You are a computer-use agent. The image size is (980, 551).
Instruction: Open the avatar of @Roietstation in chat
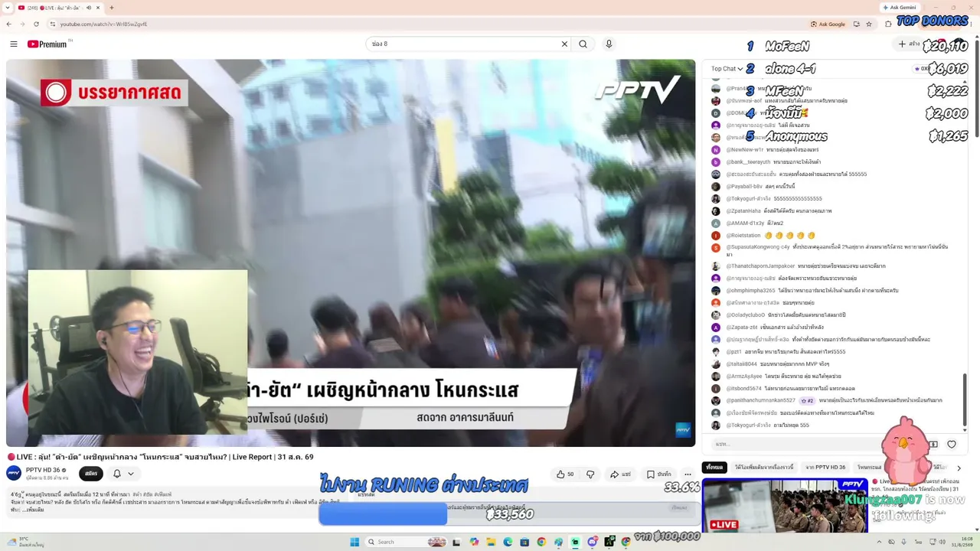(x=716, y=236)
